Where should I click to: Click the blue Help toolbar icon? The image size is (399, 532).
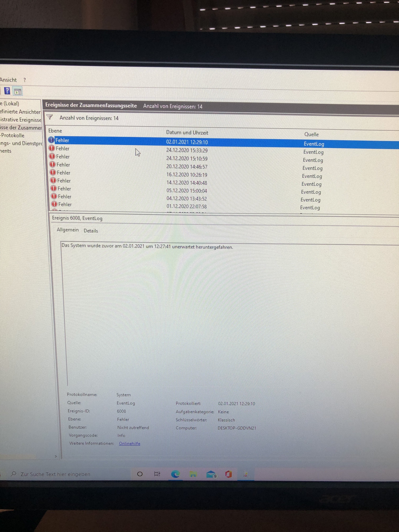pyautogui.click(x=7, y=91)
